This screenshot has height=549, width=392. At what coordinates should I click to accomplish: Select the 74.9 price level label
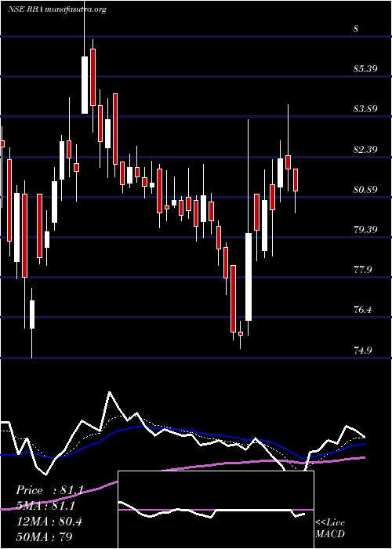click(x=362, y=351)
